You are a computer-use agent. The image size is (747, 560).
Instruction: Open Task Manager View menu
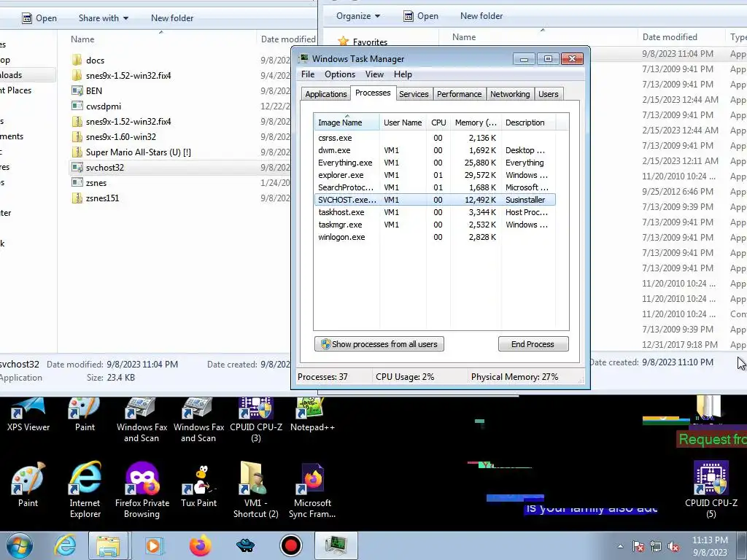click(x=374, y=74)
